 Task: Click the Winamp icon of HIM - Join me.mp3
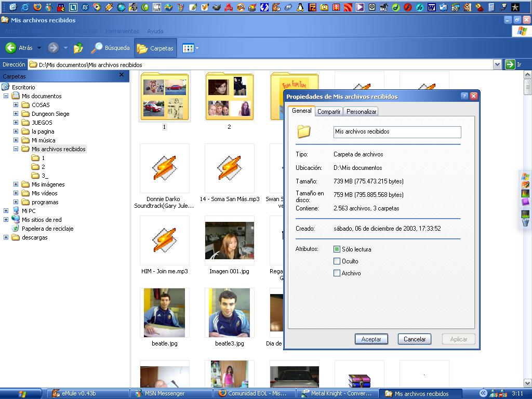[x=164, y=240]
